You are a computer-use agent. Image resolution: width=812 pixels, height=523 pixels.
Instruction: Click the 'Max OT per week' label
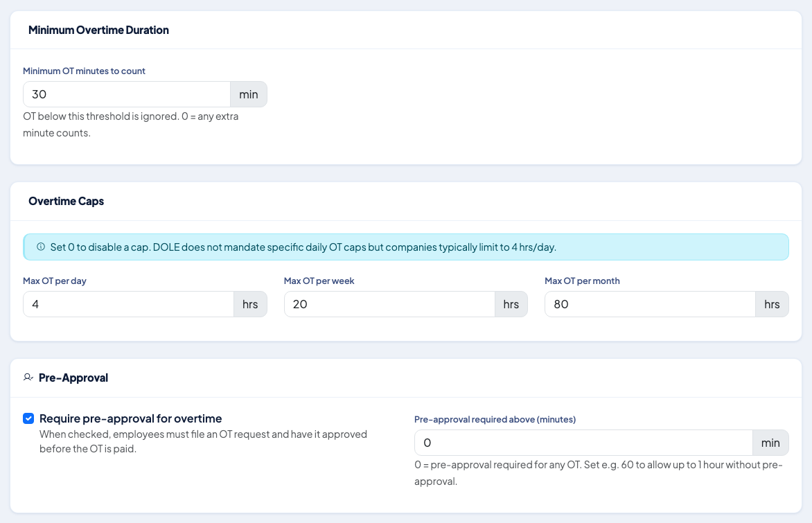click(319, 281)
